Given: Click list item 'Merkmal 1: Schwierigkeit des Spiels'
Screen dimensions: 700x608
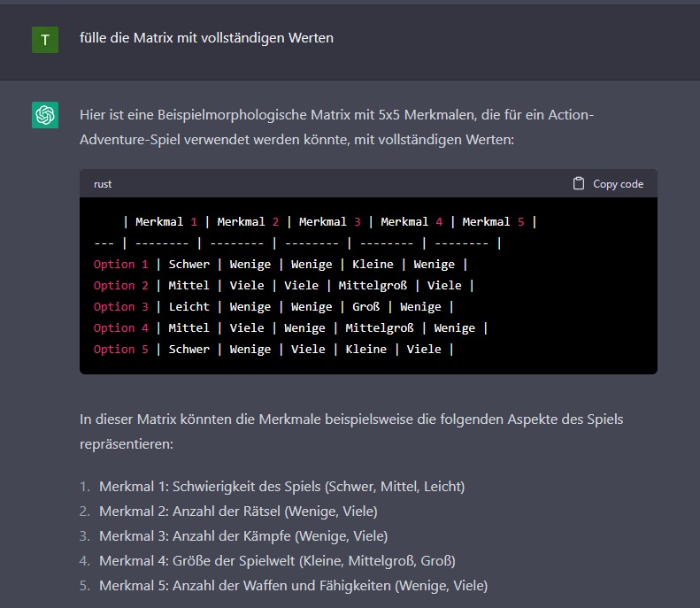Looking at the screenshot, I should pyautogui.click(x=281, y=486).
